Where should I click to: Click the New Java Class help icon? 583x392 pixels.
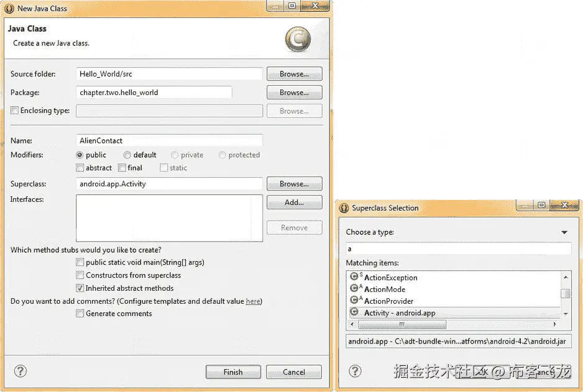(21, 371)
